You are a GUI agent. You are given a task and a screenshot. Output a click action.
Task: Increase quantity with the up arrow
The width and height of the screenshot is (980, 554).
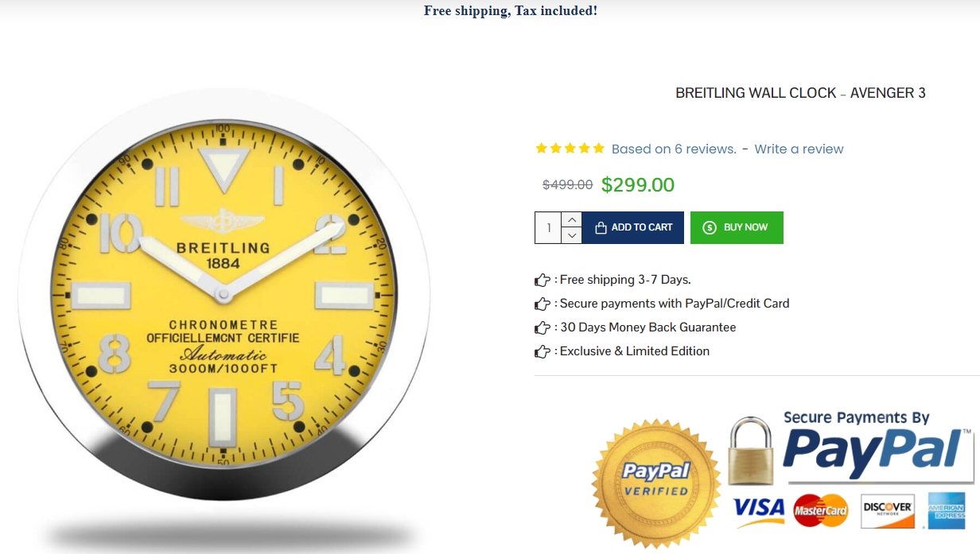571,219
